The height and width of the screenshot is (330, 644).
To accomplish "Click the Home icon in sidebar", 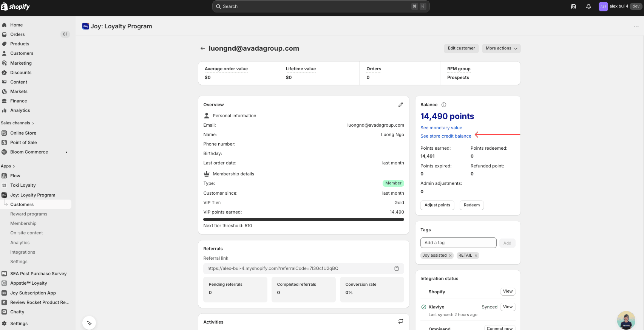I will (x=4, y=25).
